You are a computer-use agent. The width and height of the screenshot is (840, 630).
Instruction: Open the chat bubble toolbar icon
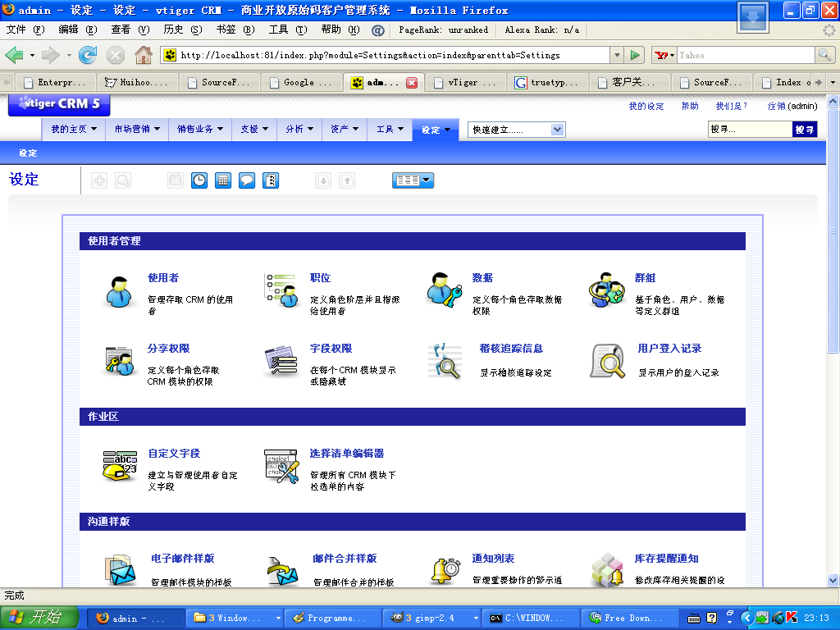[247, 180]
